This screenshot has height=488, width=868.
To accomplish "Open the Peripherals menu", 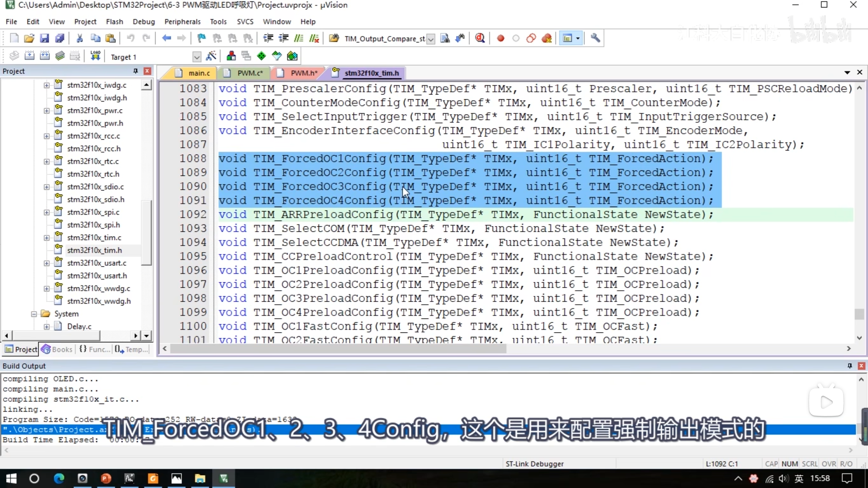I will click(182, 22).
